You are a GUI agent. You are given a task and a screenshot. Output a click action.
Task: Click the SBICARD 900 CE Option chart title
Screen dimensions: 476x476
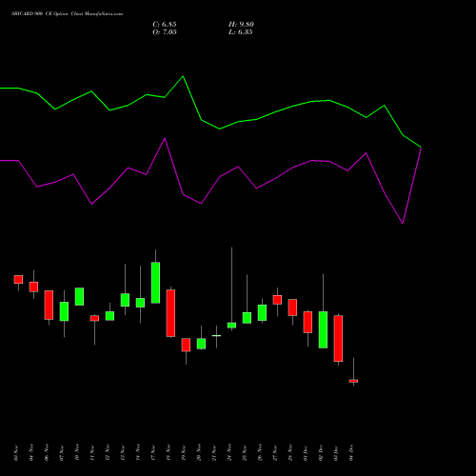[x=67, y=14]
